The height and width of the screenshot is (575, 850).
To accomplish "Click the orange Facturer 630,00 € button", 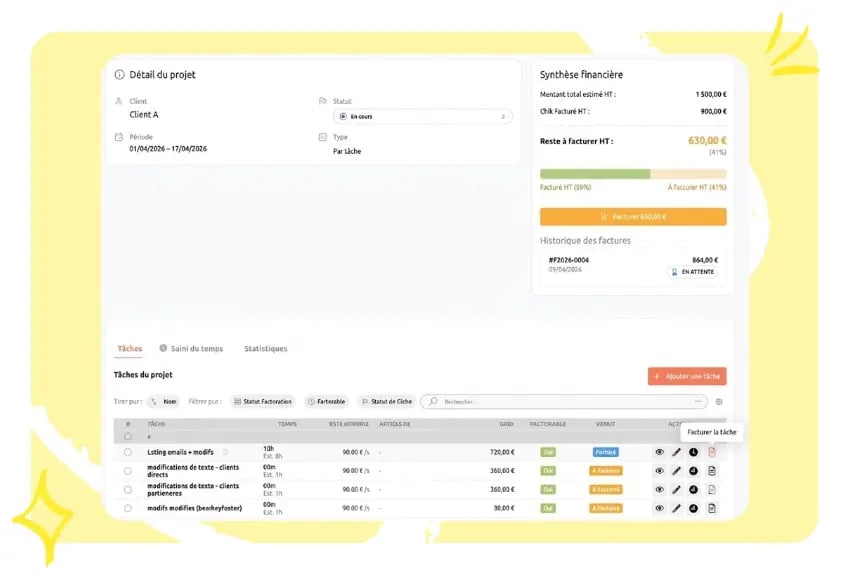I will pos(633,216).
